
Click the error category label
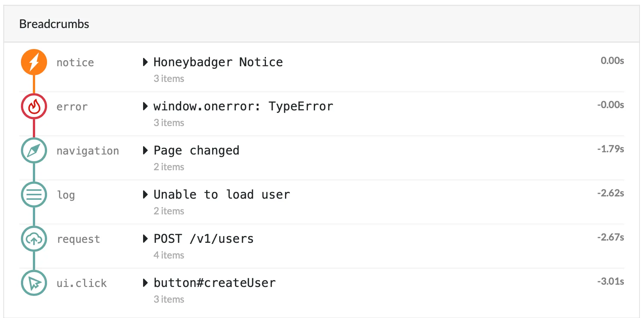tap(72, 107)
